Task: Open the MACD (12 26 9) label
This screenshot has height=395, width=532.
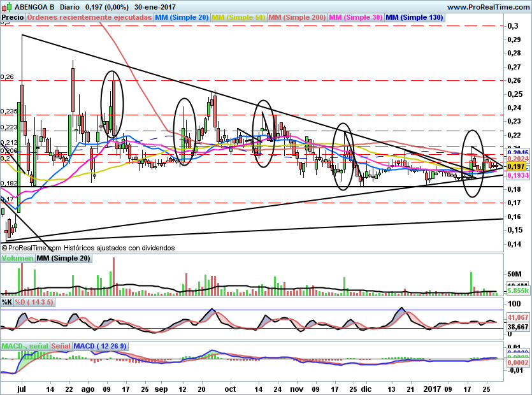Action: point(100,346)
